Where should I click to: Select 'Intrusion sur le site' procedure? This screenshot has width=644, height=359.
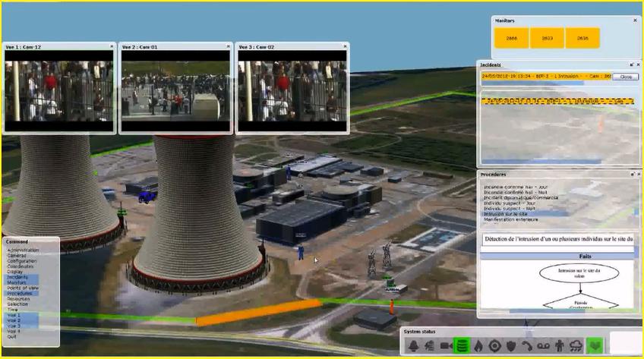click(505, 214)
